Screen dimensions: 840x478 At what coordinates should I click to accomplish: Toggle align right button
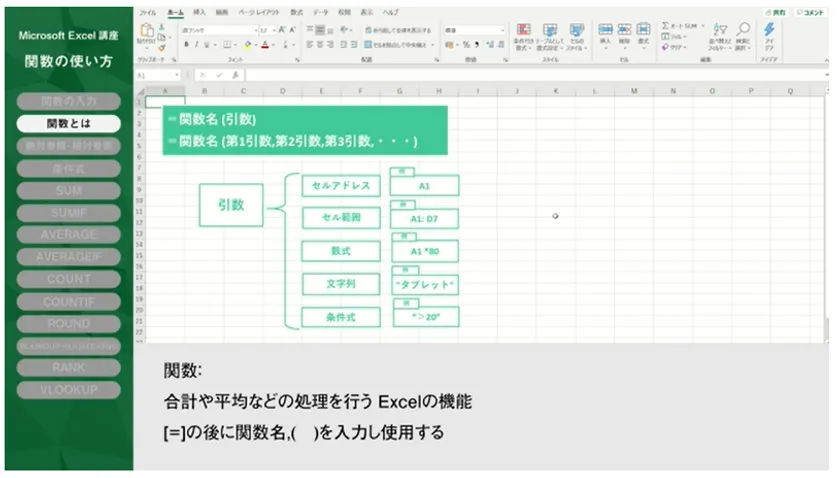click(x=330, y=45)
